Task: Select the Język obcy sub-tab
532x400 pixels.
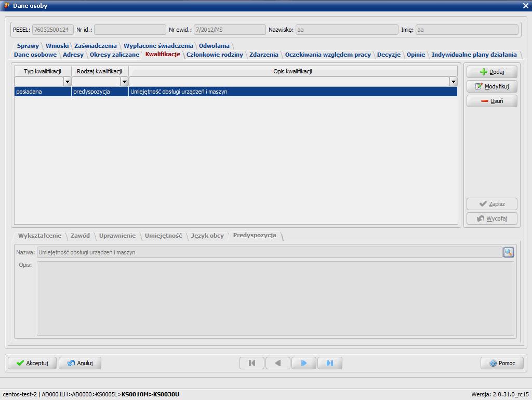Action: 207,235
